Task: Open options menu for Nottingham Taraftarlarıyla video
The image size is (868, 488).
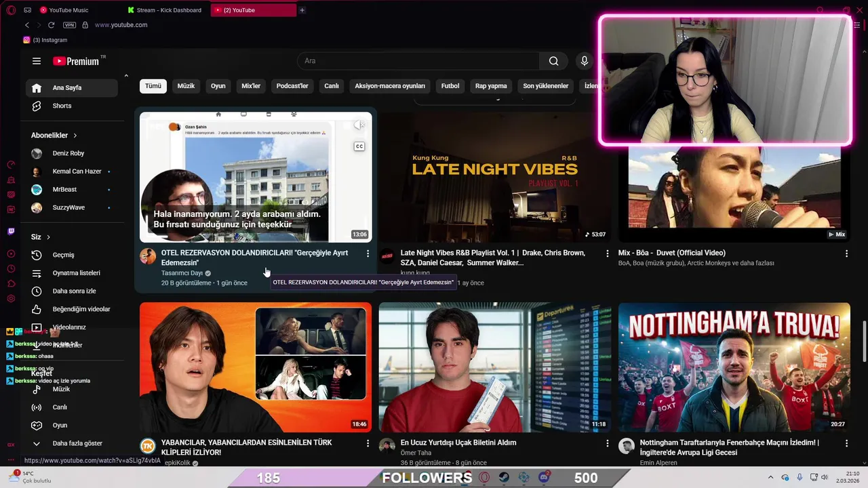Action: click(x=846, y=443)
